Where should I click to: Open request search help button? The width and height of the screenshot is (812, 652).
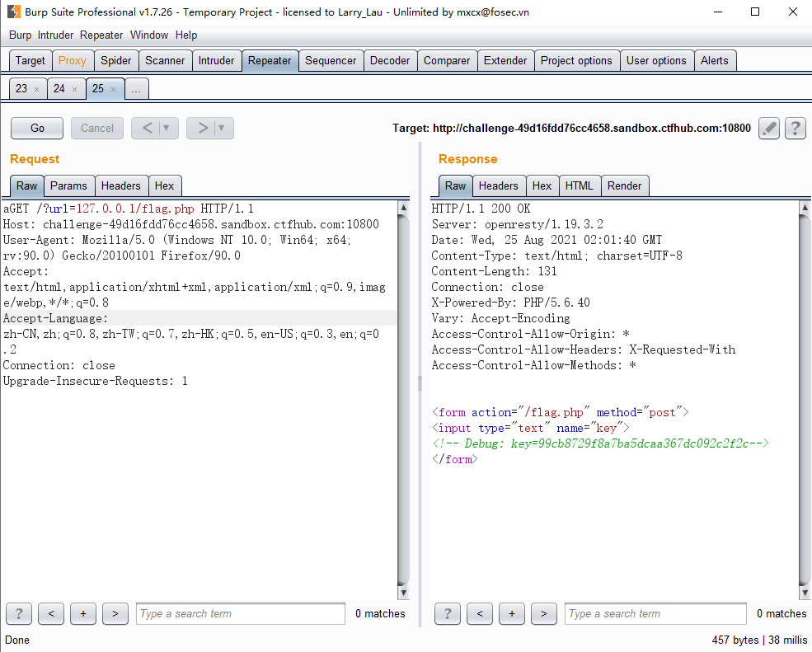point(19,614)
